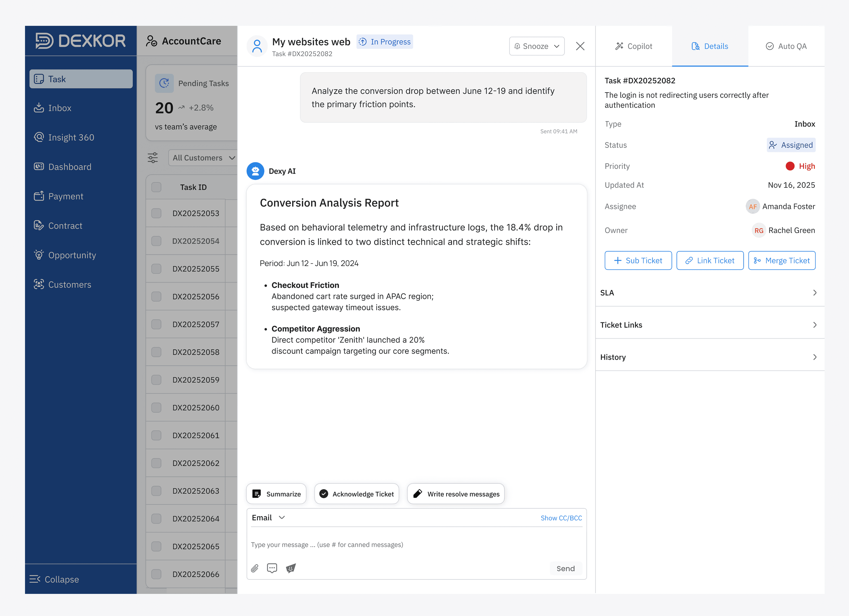This screenshot has height=616, width=849.
Task: Click task ID DX20252065
Action: tap(196, 546)
